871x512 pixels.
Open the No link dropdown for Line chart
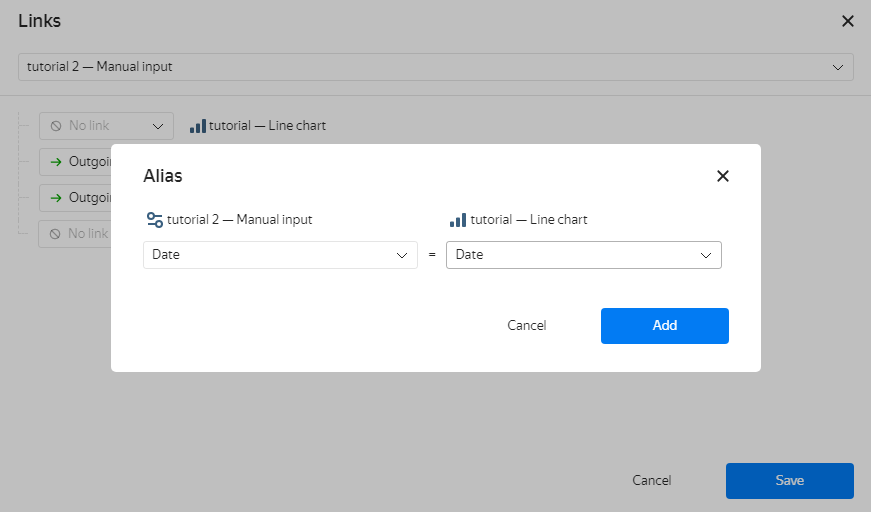pos(106,126)
